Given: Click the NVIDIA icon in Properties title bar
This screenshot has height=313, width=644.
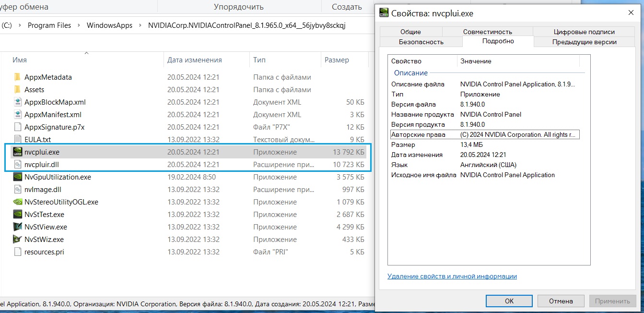Looking at the screenshot, I should click(384, 13).
